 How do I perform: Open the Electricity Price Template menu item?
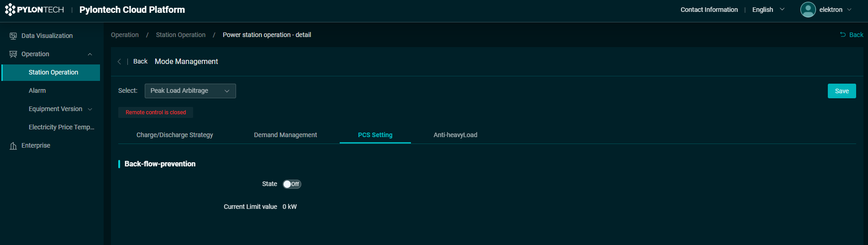coord(61,127)
